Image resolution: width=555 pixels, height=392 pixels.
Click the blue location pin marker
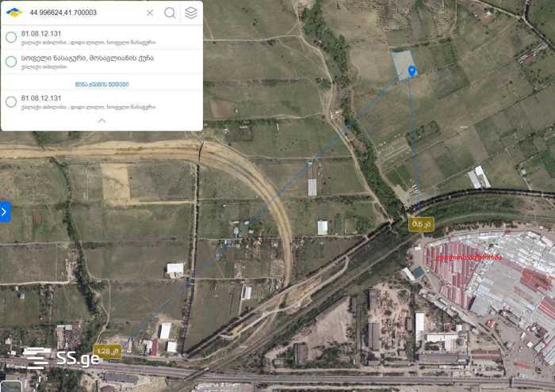tap(411, 70)
